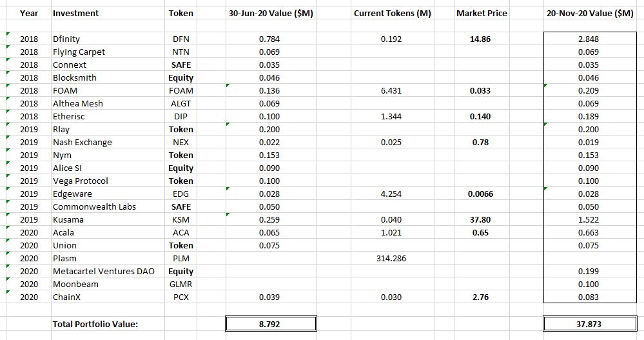644x340 pixels.
Task: Select Dfinity 20-Nov-20 value 2.848
Action: 590,39
